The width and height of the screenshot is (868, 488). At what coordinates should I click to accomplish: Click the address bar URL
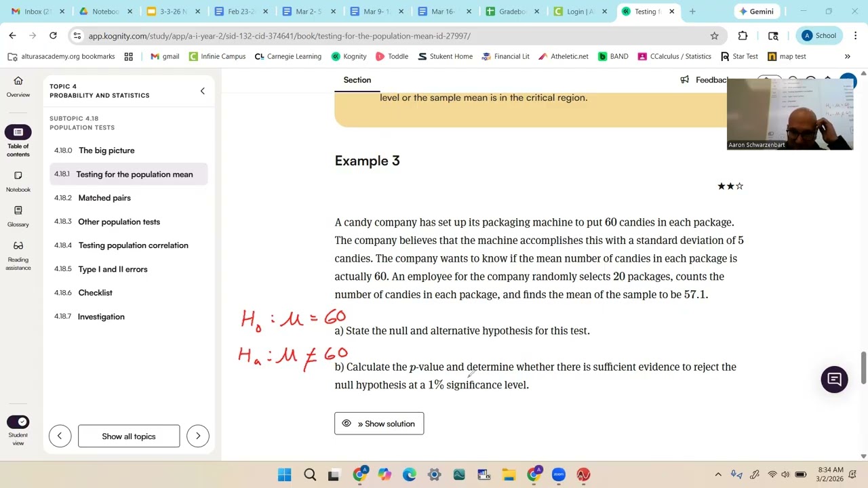coord(279,36)
